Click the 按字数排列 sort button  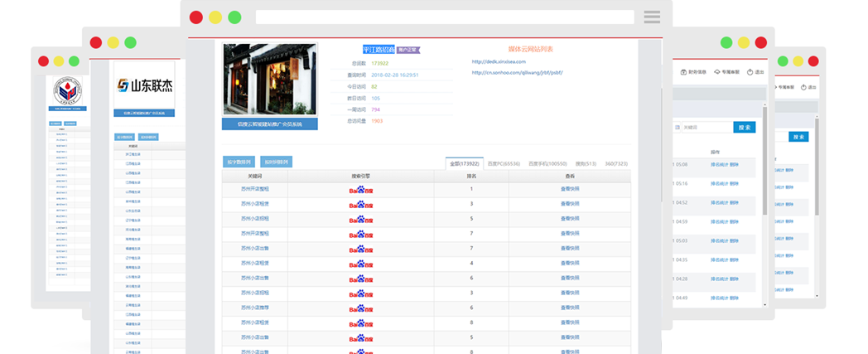239,162
